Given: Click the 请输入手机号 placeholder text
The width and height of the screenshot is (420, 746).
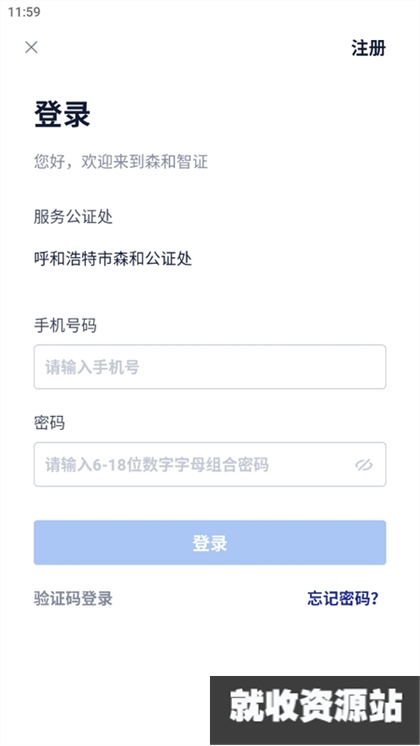Looking at the screenshot, I should [x=92, y=367].
